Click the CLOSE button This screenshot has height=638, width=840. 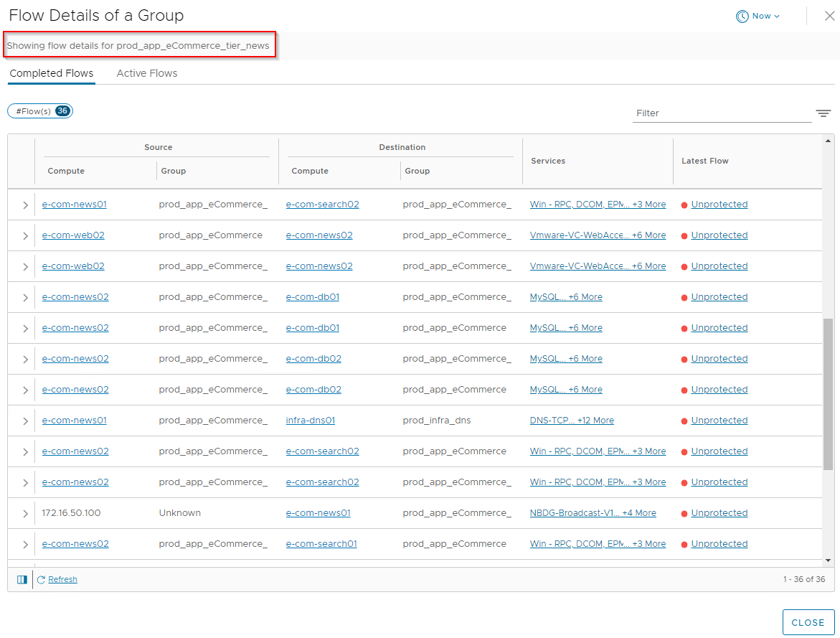[808, 622]
